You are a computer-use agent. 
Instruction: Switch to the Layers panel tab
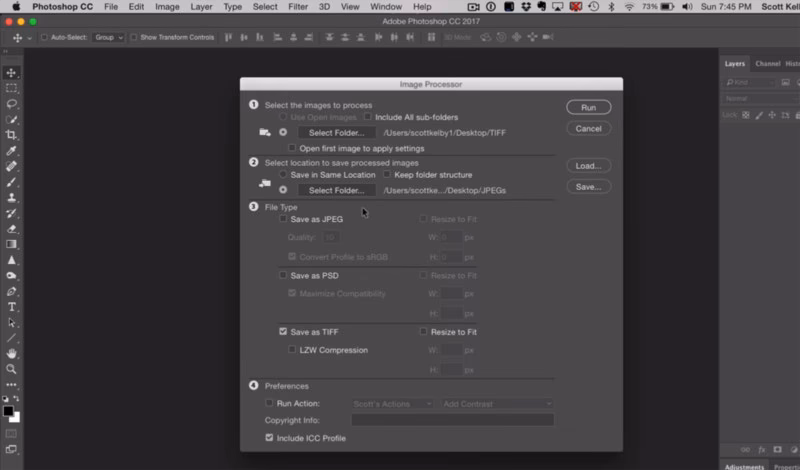(735, 64)
